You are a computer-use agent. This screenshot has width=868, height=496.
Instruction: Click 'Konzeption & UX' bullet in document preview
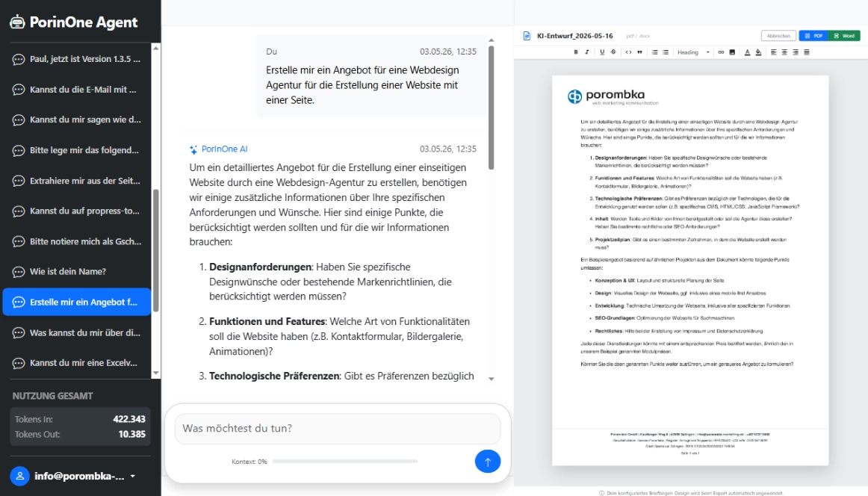click(615, 281)
